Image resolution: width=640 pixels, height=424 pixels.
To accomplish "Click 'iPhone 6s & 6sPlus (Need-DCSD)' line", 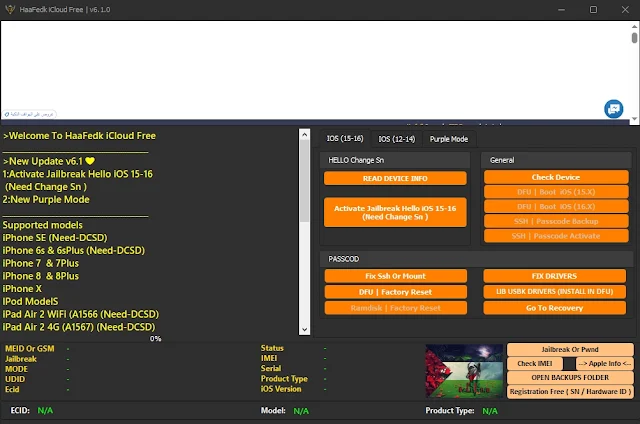I will (73, 250).
